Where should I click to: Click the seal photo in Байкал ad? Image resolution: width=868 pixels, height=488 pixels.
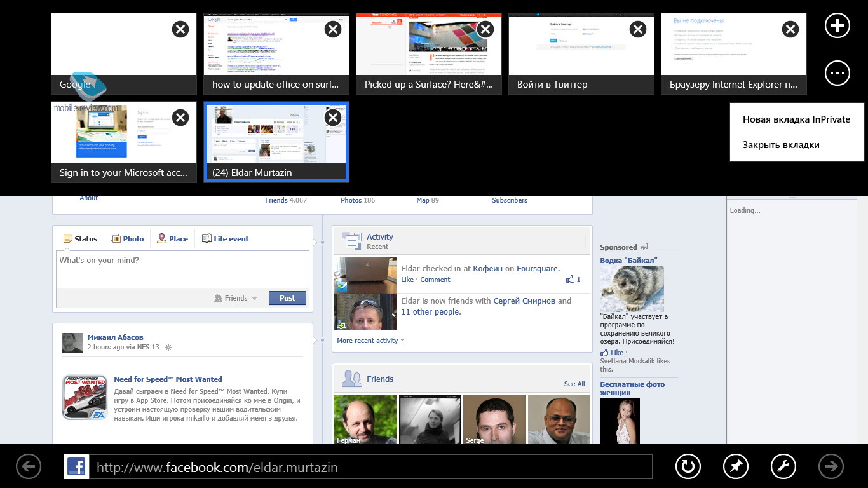coord(632,288)
